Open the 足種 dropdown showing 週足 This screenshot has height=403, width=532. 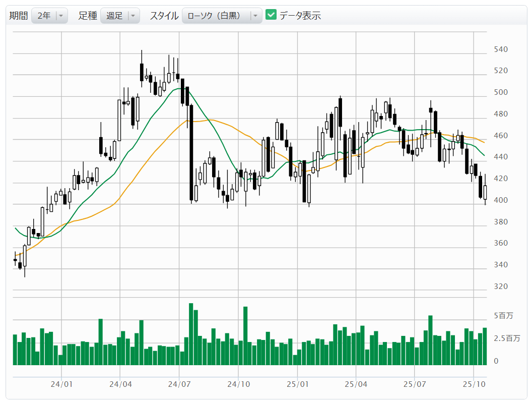[x=114, y=16]
